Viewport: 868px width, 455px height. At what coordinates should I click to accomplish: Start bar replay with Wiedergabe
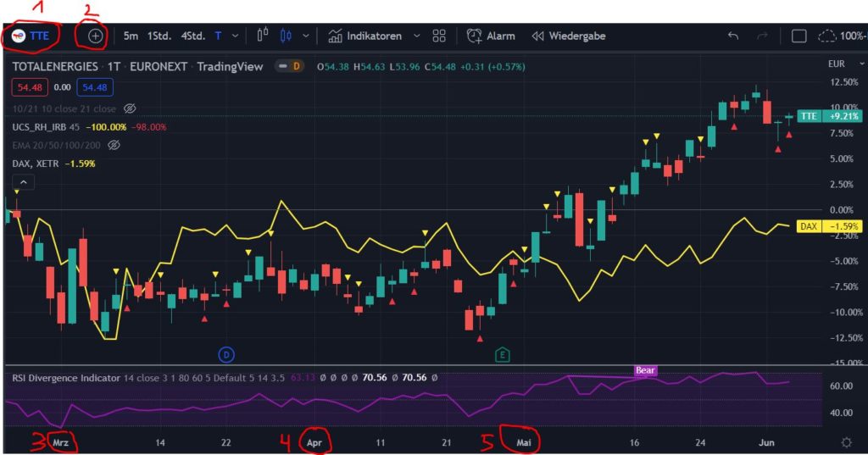(x=569, y=36)
